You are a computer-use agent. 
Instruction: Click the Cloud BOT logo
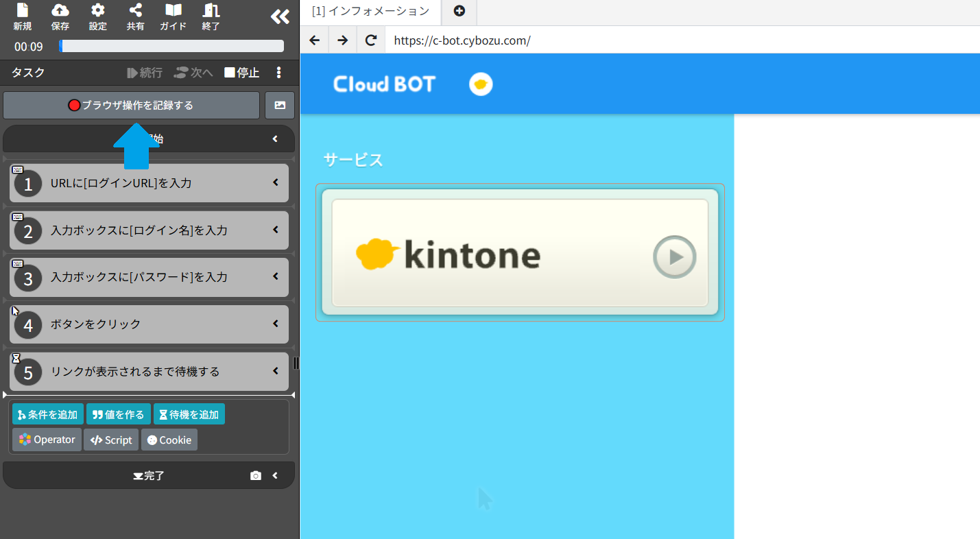[x=384, y=84]
